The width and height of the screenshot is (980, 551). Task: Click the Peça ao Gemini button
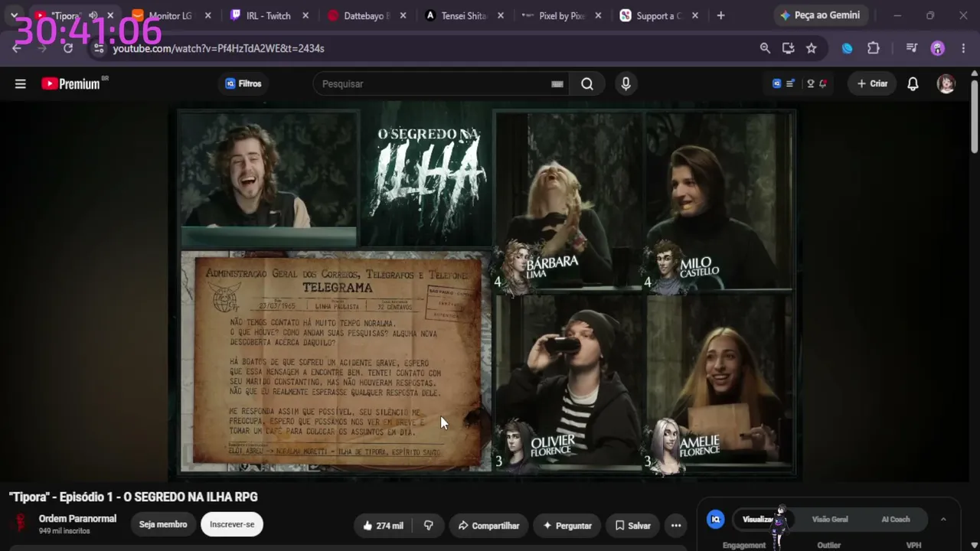point(820,15)
